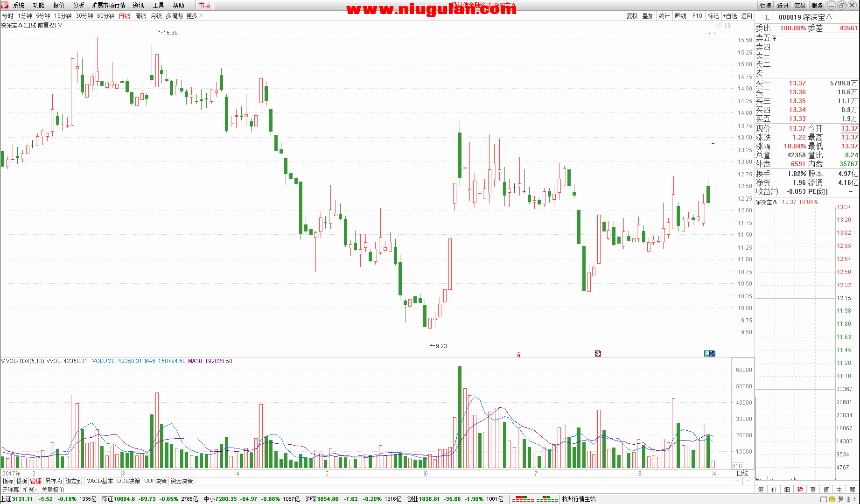The height and width of the screenshot is (504, 860).
Task: Click the 返回 back button
Action: [x=747, y=16]
